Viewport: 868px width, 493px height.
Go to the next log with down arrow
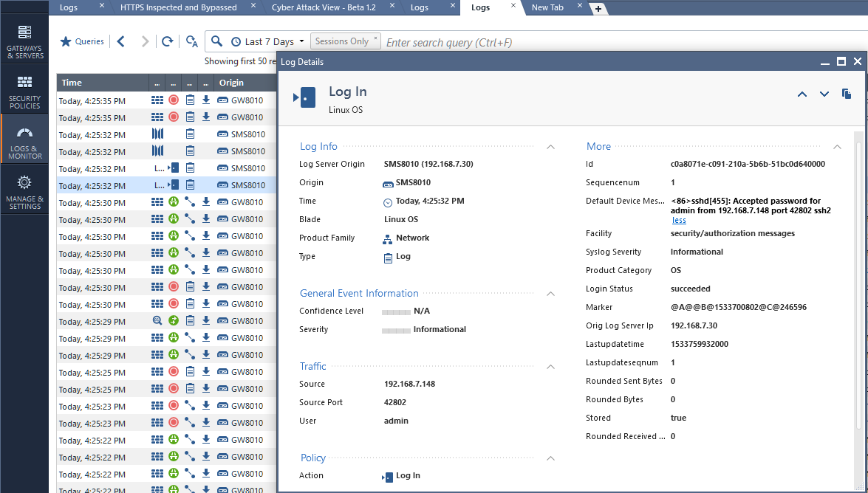click(824, 94)
